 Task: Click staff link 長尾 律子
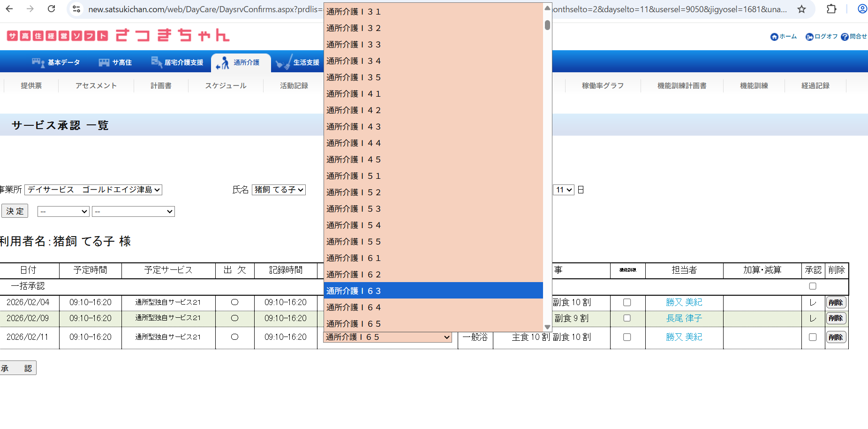tap(684, 318)
